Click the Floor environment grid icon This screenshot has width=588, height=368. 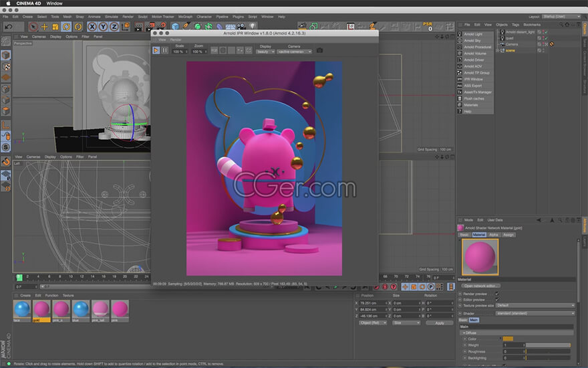pyautogui.click(x=231, y=26)
